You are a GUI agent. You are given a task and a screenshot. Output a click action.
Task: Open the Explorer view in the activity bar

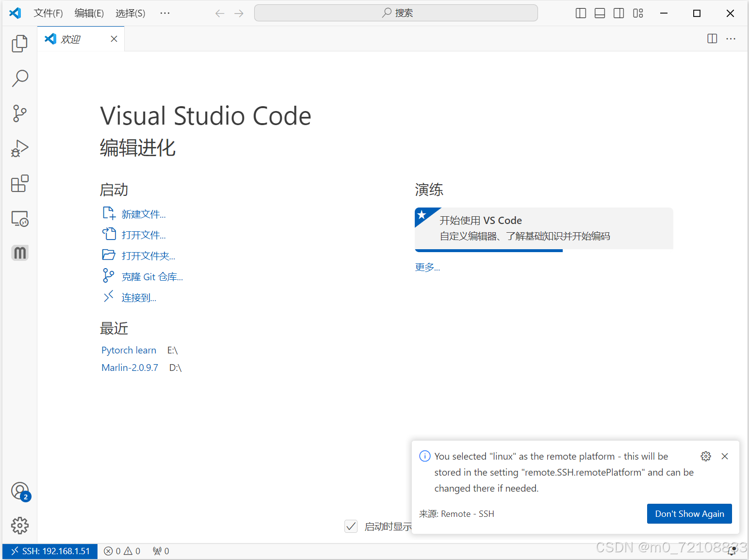pyautogui.click(x=19, y=43)
